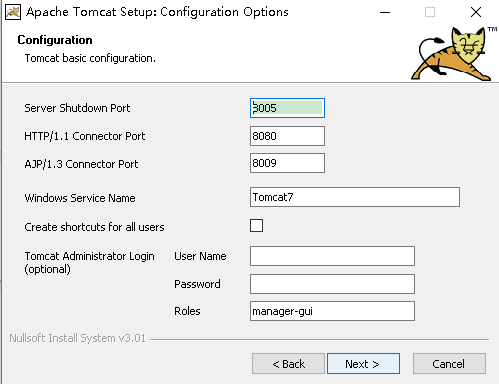Proceed with the Next button
The image size is (499, 384).
click(363, 364)
